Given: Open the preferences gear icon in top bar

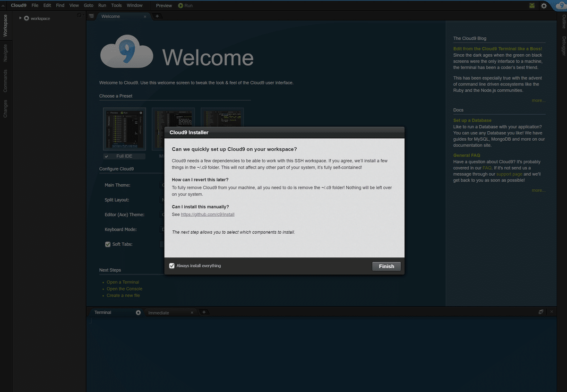Looking at the screenshot, I should pyautogui.click(x=544, y=6).
